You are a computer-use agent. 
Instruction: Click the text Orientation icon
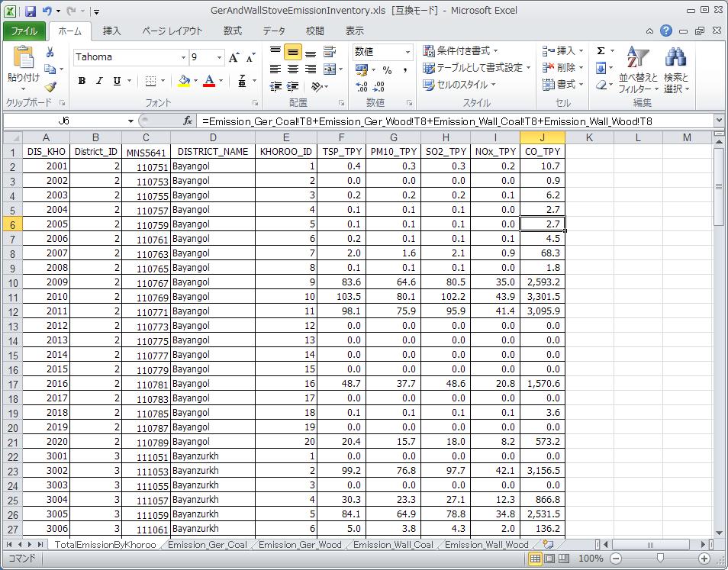(x=317, y=86)
